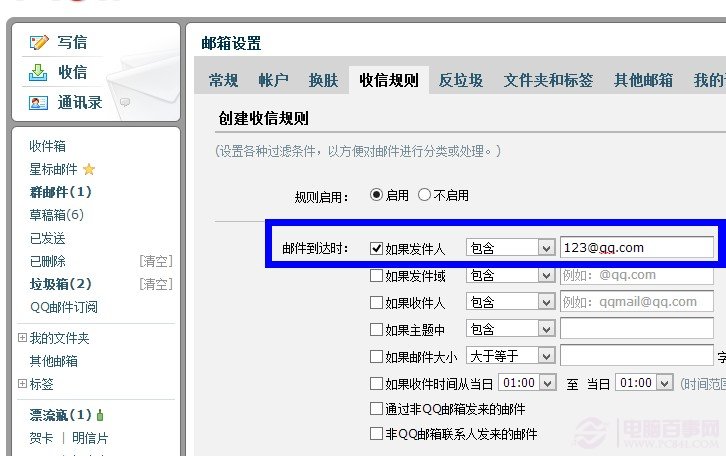
Task: Open 其他邮箱 in the sidebar
Action: (53, 361)
